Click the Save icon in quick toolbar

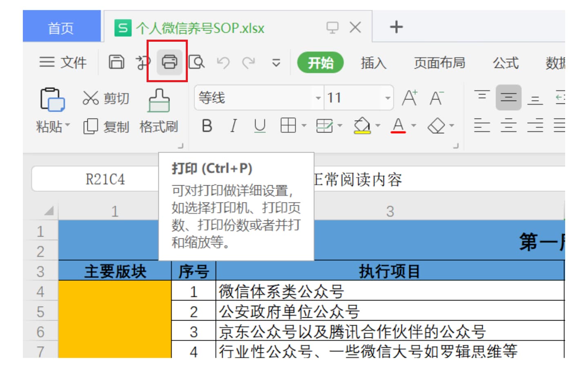116,62
